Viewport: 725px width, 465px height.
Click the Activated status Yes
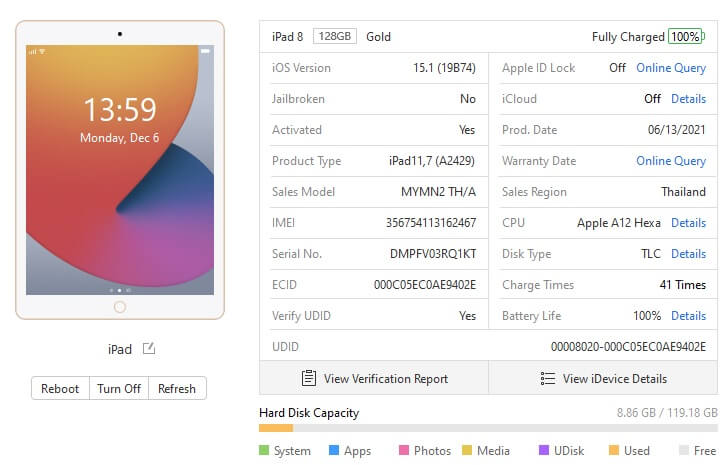click(x=467, y=130)
